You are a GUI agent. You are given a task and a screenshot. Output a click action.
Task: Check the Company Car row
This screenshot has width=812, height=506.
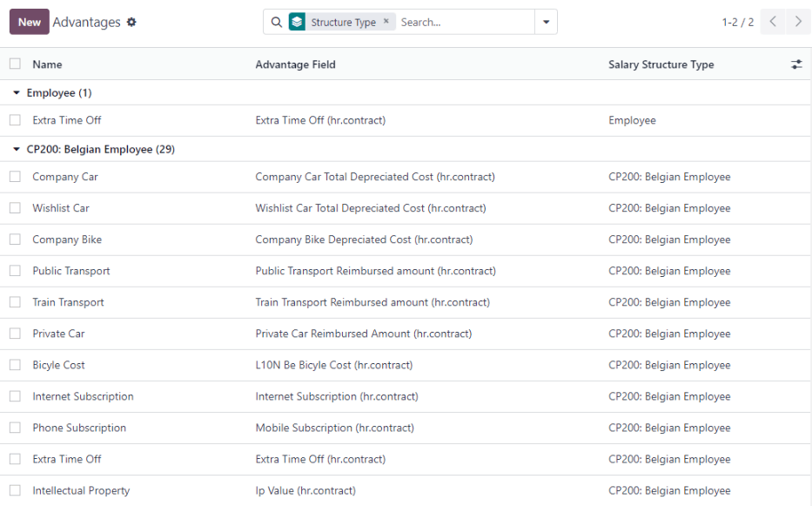click(15, 177)
